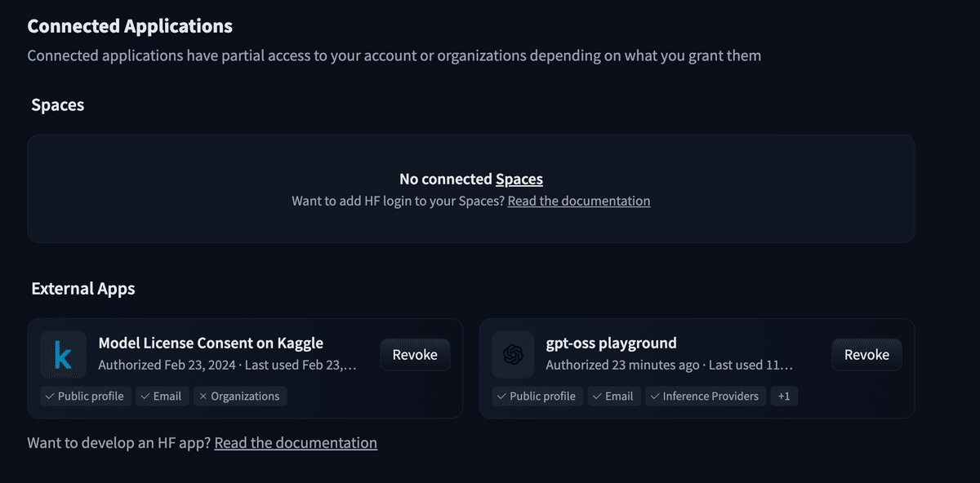
Task: Toggle Public profile access for gpt-oss playground
Action: 537,396
